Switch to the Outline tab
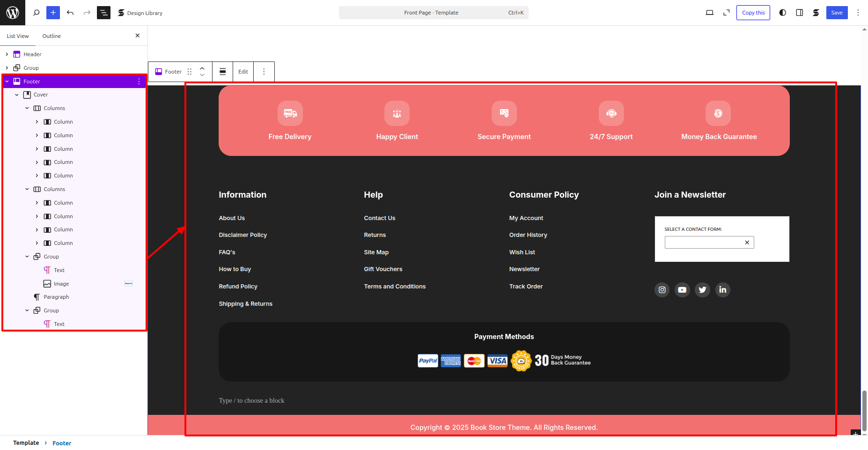 click(x=51, y=36)
